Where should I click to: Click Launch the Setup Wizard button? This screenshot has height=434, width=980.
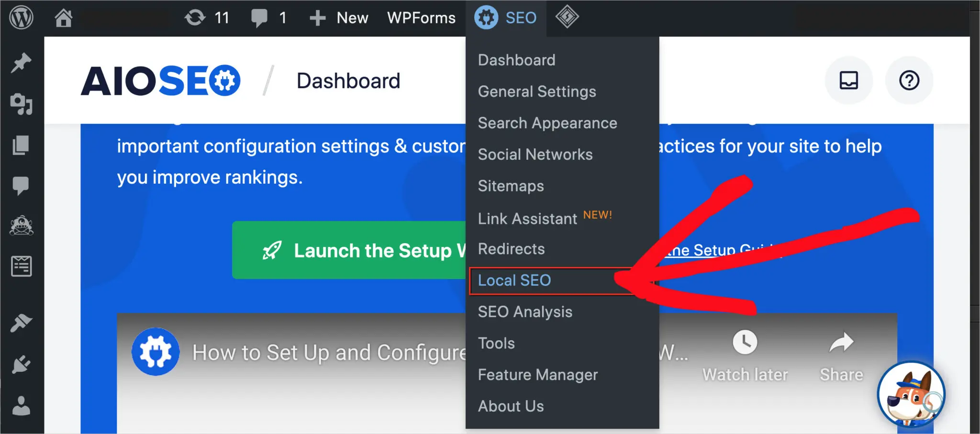(x=349, y=250)
